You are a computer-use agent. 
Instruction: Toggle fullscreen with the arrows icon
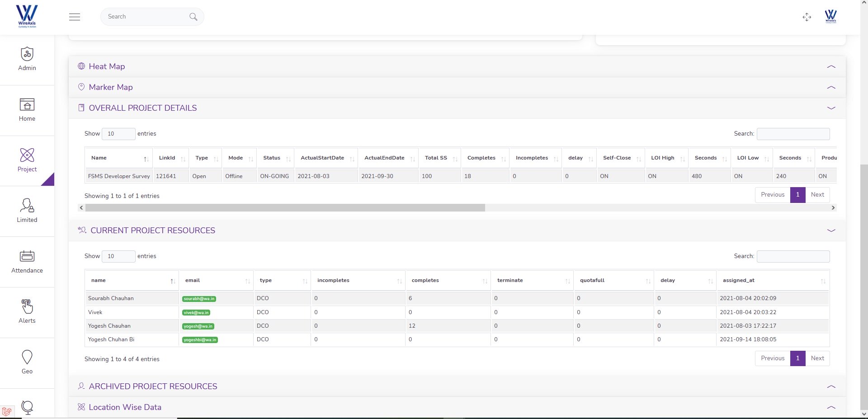click(807, 17)
